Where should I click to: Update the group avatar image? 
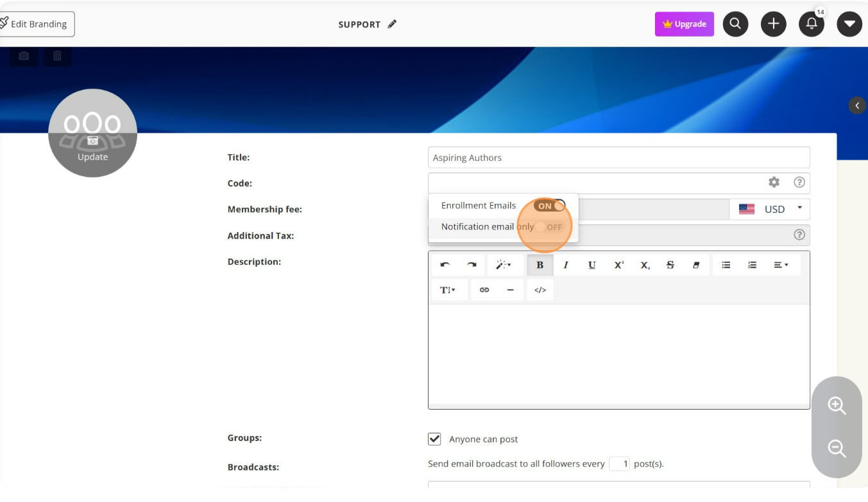point(92,133)
